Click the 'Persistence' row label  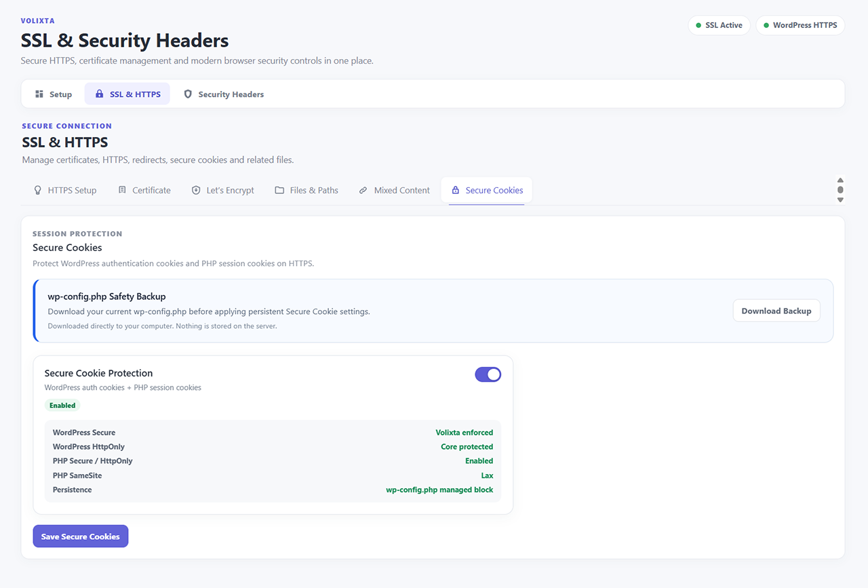pos(73,490)
